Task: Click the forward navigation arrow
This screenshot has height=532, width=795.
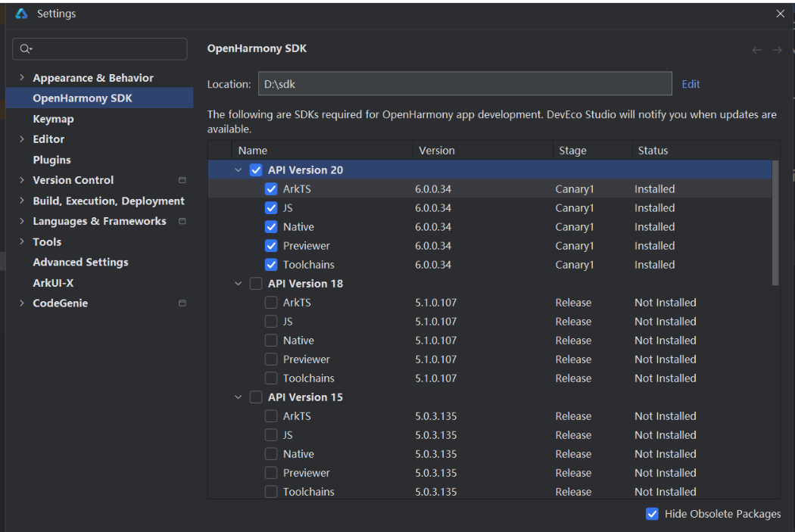Action: tap(777, 50)
